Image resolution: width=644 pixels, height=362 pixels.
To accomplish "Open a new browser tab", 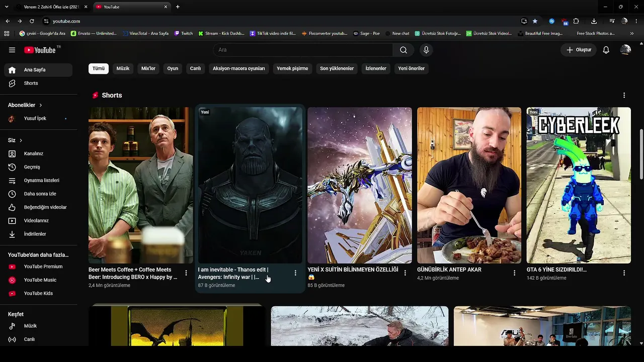I will (x=178, y=7).
